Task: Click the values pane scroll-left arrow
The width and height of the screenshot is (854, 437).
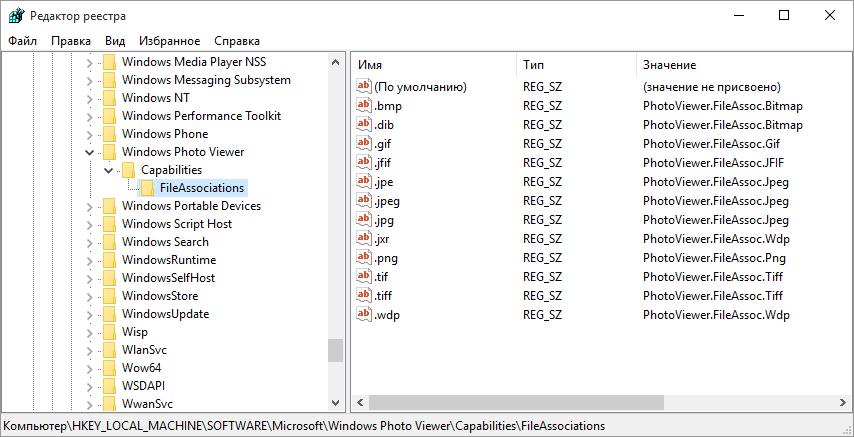Action: pyautogui.click(x=359, y=403)
